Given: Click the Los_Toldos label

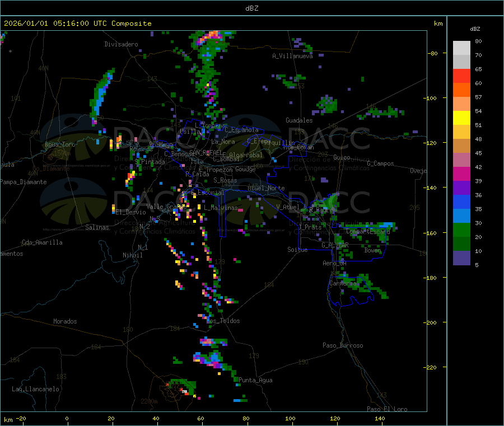Looking at the screenshot, I should (223, 321).
